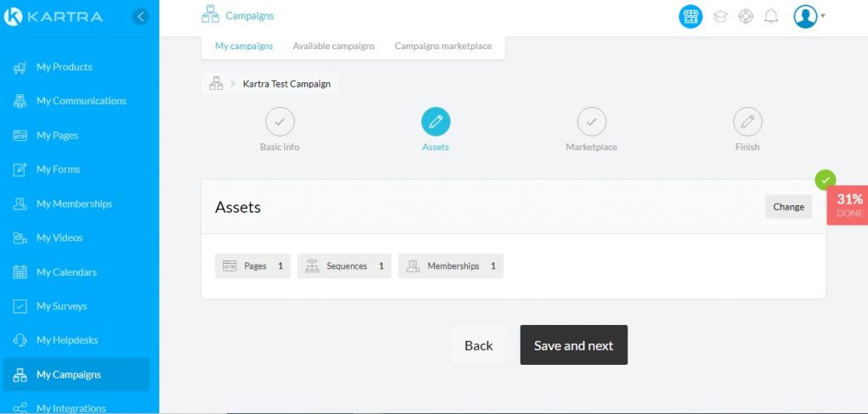The image size is (868, 414).
Task: Collapse the sidebar with the arrow button
Action: coord(141,16)
